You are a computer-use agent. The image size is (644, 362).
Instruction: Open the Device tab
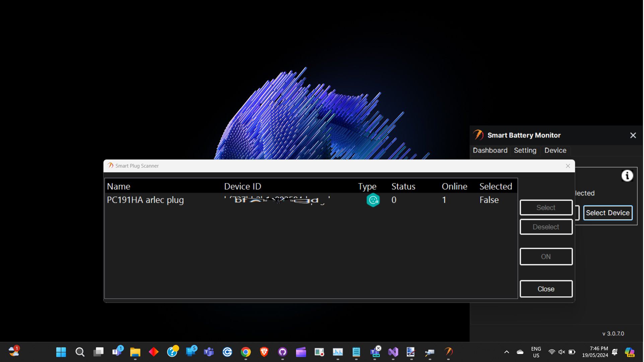(x=555, y=150)
